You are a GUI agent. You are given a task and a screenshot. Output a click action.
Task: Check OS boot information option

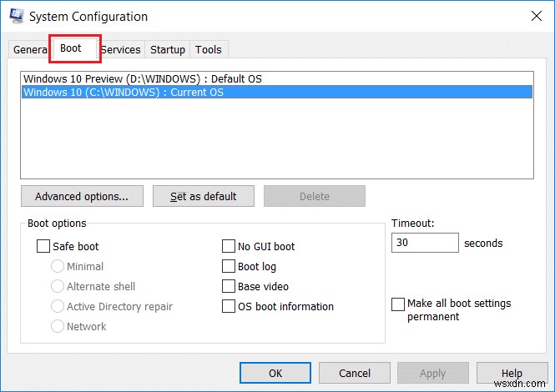tap(229, 307)
